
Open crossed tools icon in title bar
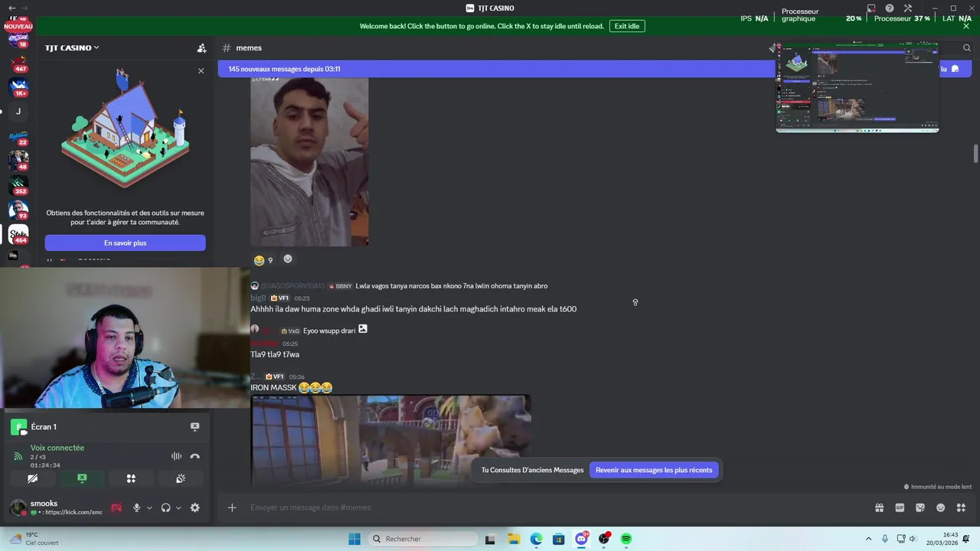pyautogui.click(x=908, y=8)
